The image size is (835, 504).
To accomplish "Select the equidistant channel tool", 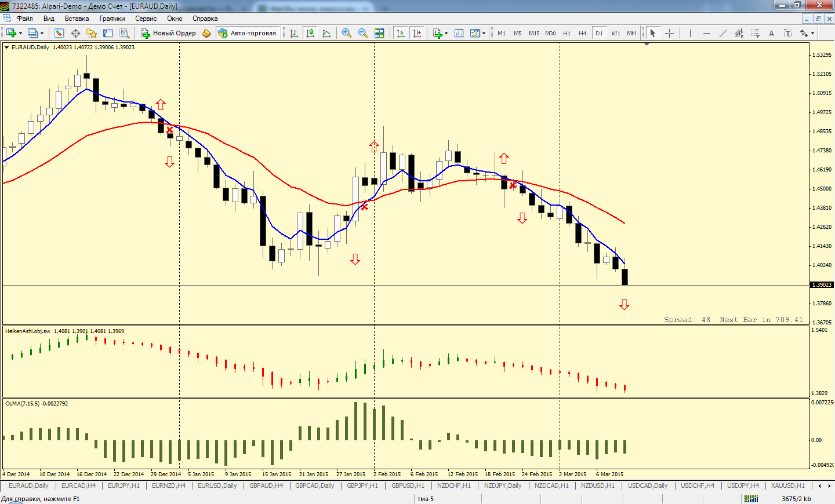I will pyautogui.click(x=739, y=33).
